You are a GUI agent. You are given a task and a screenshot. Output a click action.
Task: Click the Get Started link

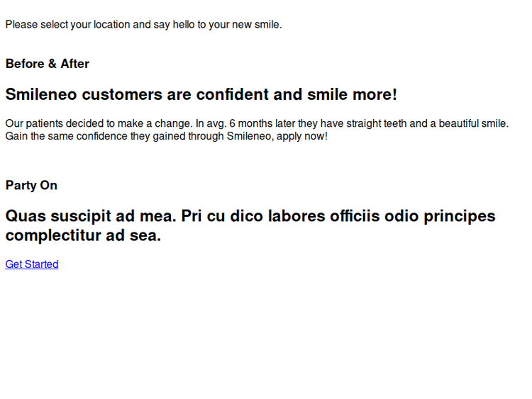coord(32,264)
